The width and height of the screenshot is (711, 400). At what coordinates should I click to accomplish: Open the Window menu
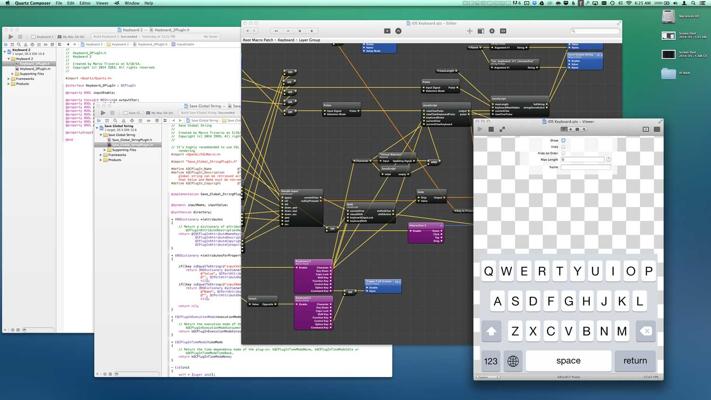coord(132,3)
